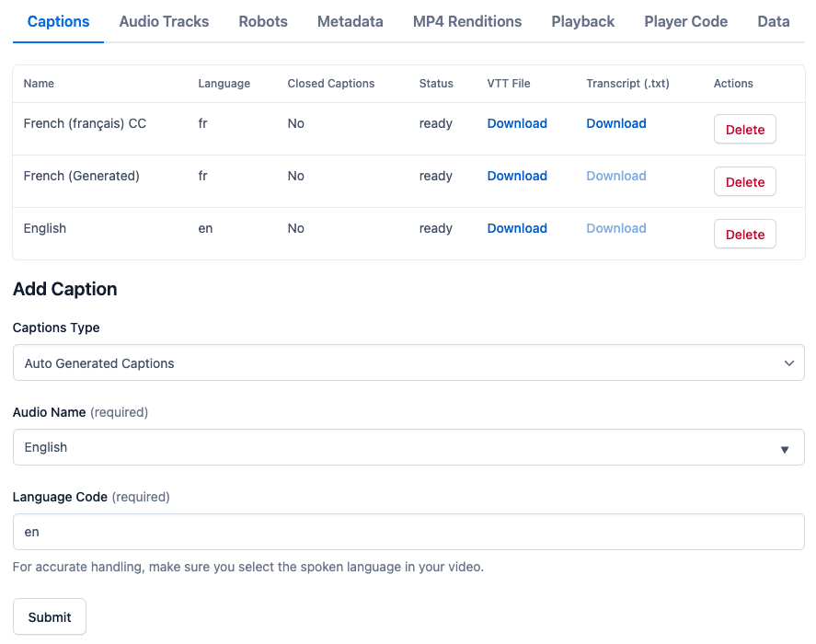Click the Add Caption heading
Image resolution: width=816 pixels, height=644 pixels.
point(65,289)
